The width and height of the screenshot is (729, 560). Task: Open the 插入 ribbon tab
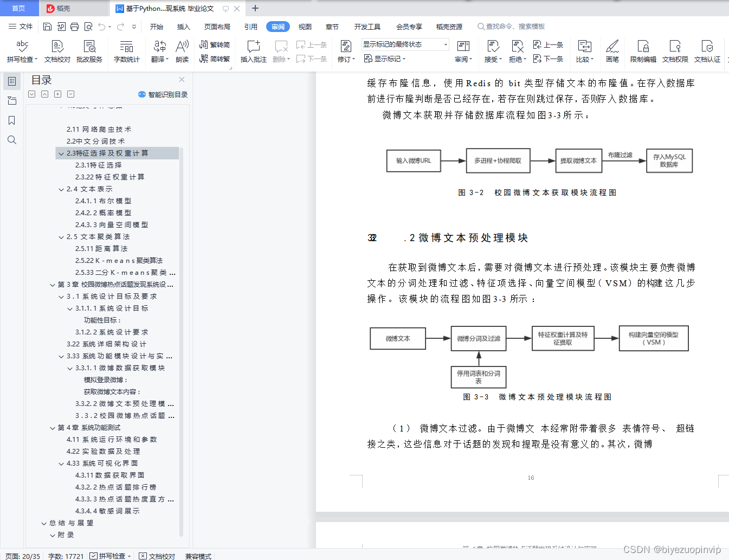(183, 25)
